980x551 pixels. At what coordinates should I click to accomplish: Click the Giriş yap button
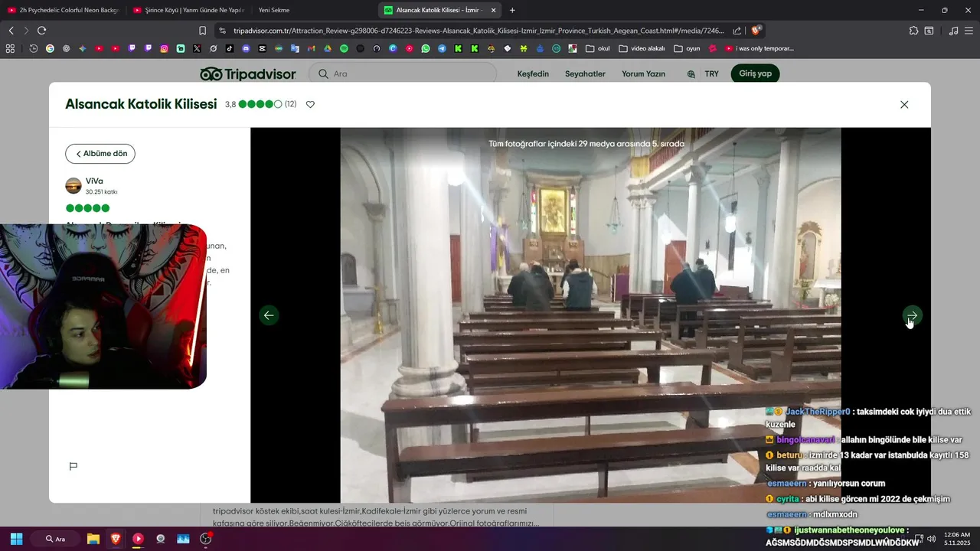pyautogui.click(x=755, y=73)
